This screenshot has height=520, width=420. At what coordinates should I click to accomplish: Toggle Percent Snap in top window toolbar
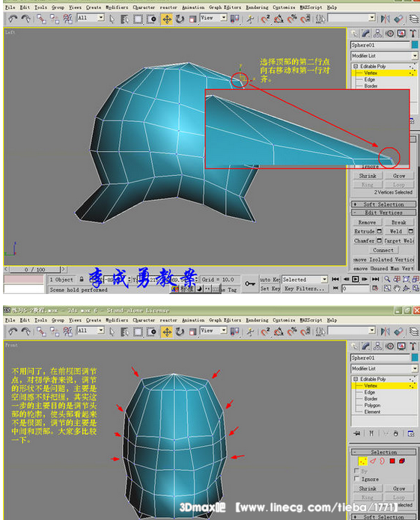[x=292, y=19]
